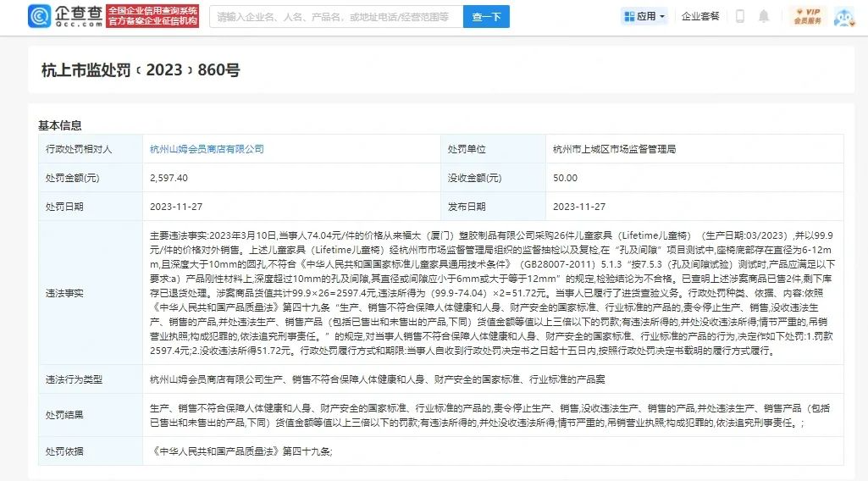Click the mobile phone icon in header

pos(739,16)
